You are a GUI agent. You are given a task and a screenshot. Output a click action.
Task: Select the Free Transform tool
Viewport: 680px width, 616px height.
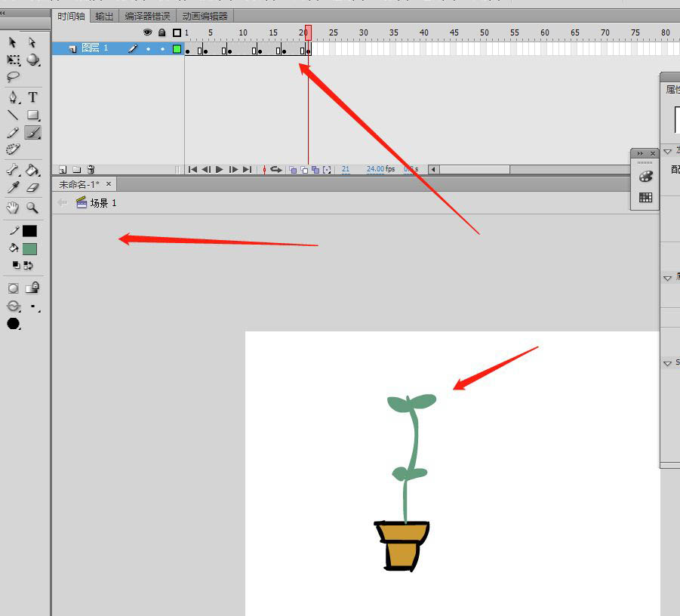[x=13, y=60]
